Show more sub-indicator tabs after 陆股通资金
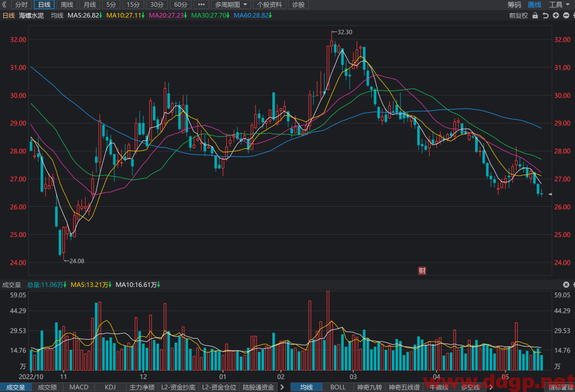This screenshot has width=575, height=392. [x=282, y=388]
